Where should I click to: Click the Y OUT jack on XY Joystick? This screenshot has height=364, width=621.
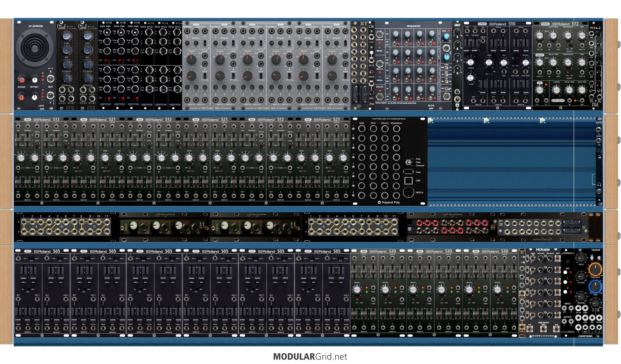pyautogui.click(x=50, y=95)
